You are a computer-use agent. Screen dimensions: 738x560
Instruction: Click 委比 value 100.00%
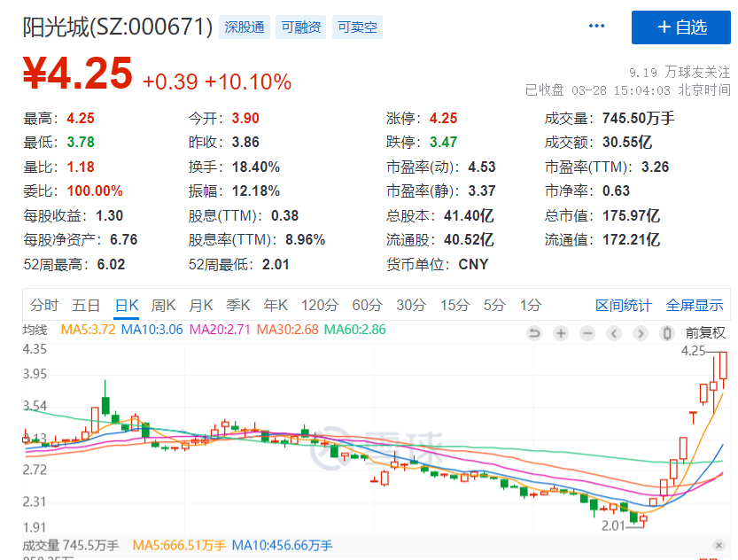(95, 191)
